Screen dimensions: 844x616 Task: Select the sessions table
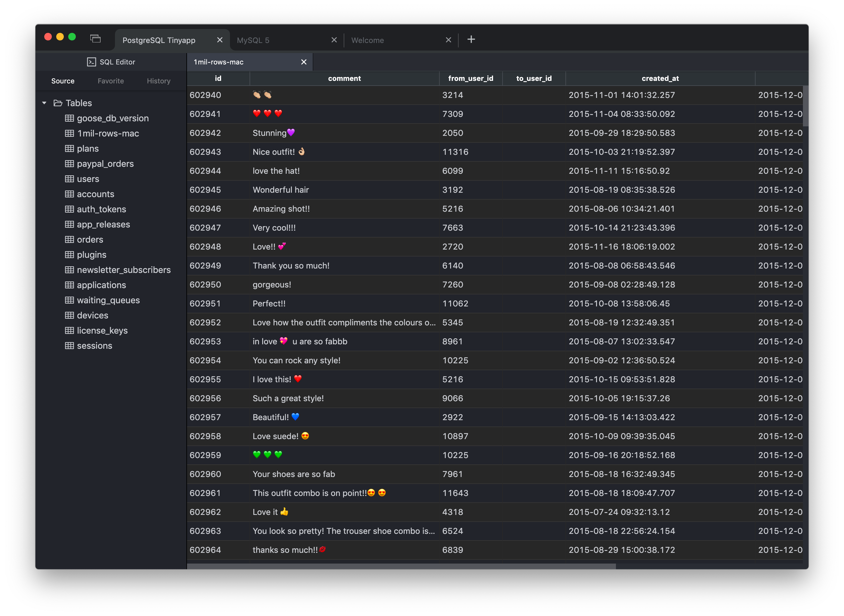click(94, 345)
